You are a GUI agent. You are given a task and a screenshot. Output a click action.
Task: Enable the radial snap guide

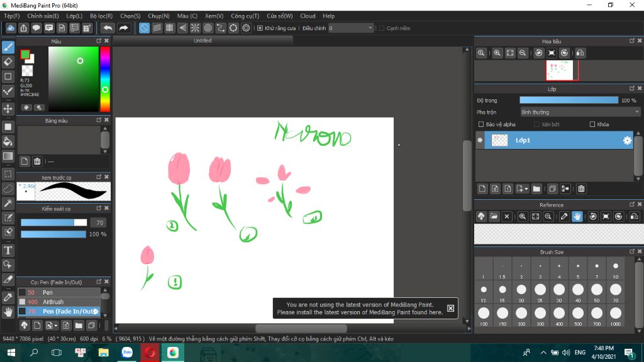pyautogui.click(x=195, y=28)
